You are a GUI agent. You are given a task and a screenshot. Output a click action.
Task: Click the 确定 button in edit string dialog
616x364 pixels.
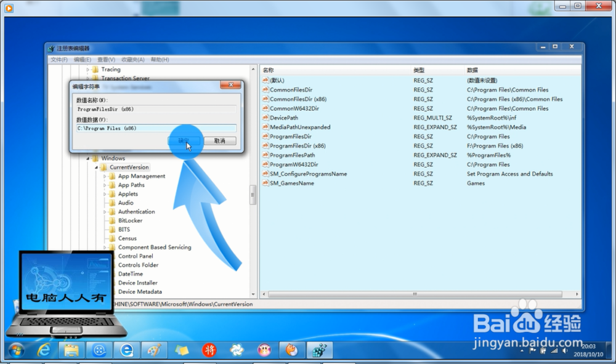click(184, 140)
